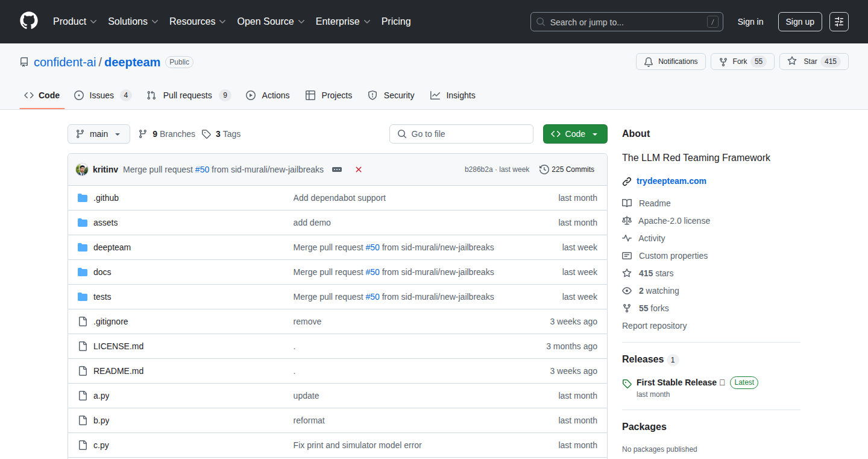The image size is (868, 459).
Task: Visit trydeepteam.com website link
Action: pyautogui.click(x=671, y=181)
